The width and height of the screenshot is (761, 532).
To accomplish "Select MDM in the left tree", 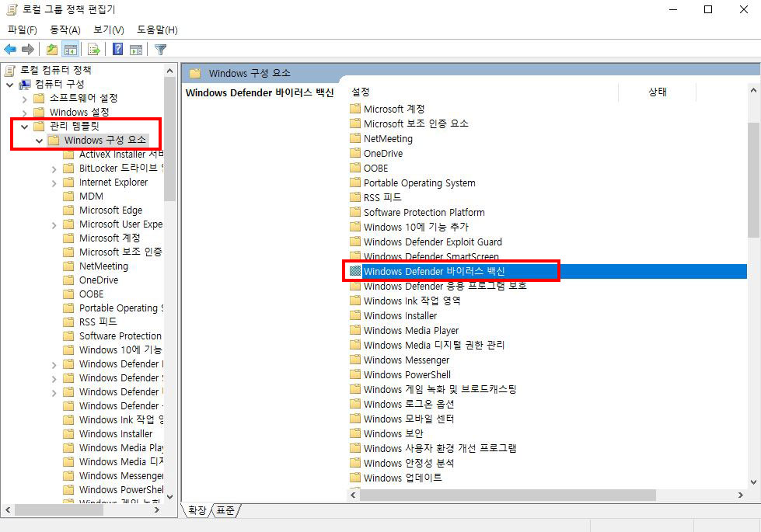I will (91, 196).
